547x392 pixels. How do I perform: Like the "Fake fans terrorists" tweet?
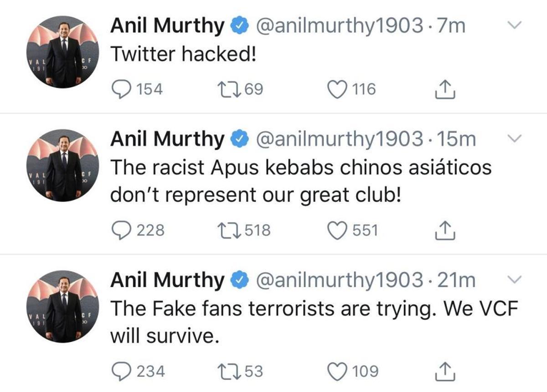[338, 371]
